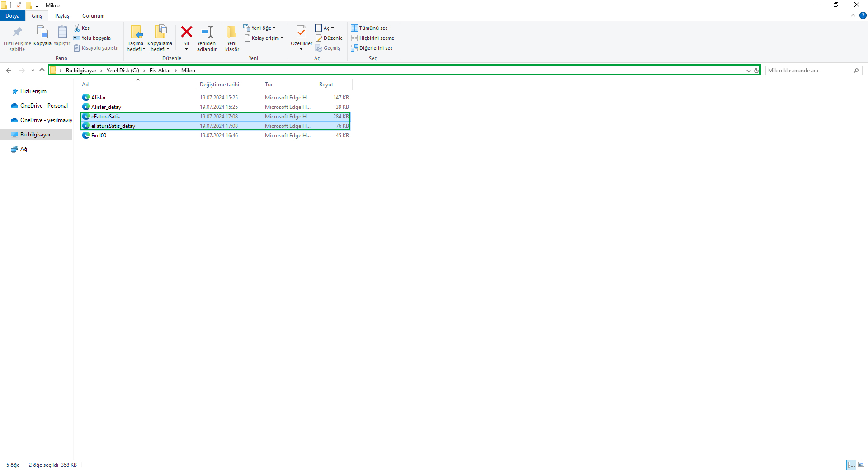868x470 pixels.
Task: Pin with Hızlı erişime sabitle icon
Action: click(17, 32)
